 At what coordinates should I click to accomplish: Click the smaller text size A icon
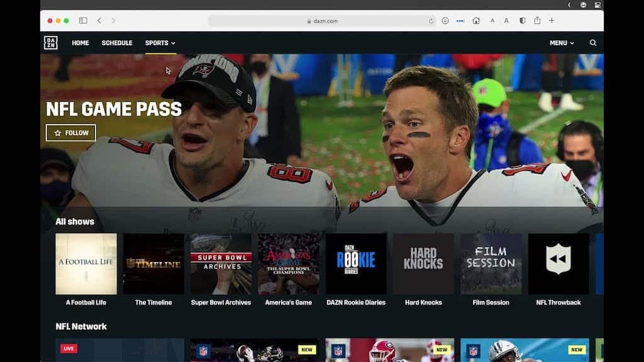click(492, 21)
